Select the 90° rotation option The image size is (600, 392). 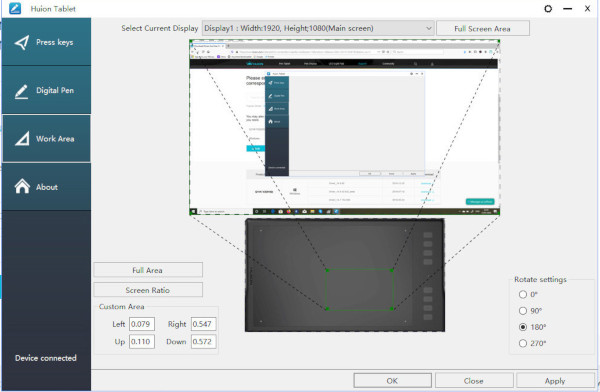523,311
